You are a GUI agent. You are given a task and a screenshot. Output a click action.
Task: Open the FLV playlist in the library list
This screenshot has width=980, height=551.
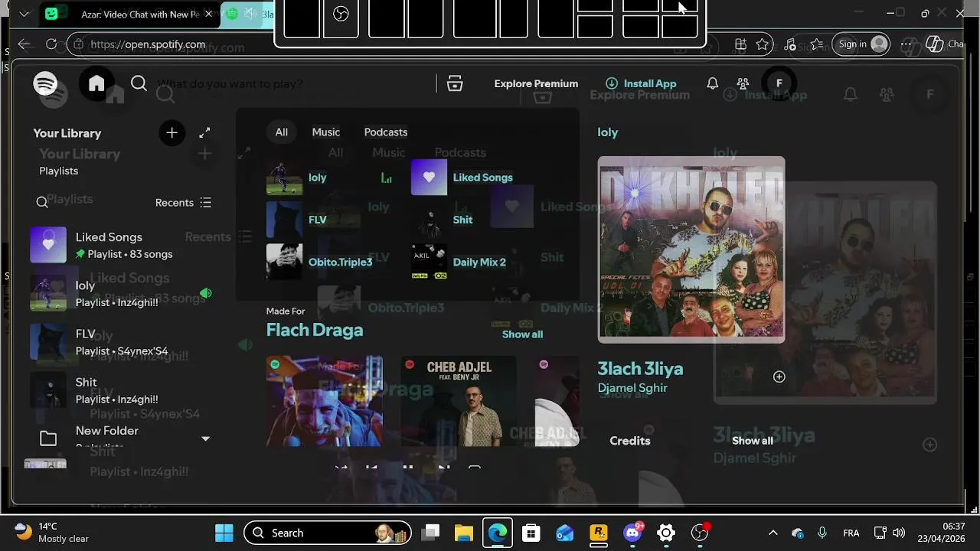pyautogui.click(x=122, y=342)
